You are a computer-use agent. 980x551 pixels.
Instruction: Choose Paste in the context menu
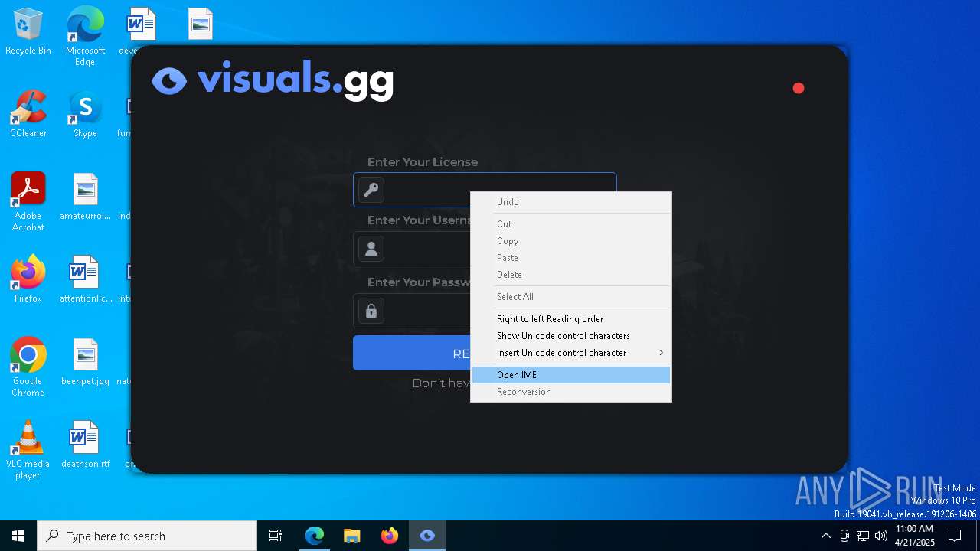[x=571, y=258]
